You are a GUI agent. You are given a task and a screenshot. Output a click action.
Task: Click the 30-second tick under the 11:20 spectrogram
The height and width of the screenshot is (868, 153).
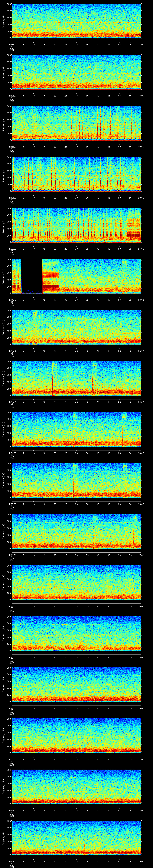tap(76, 249)
